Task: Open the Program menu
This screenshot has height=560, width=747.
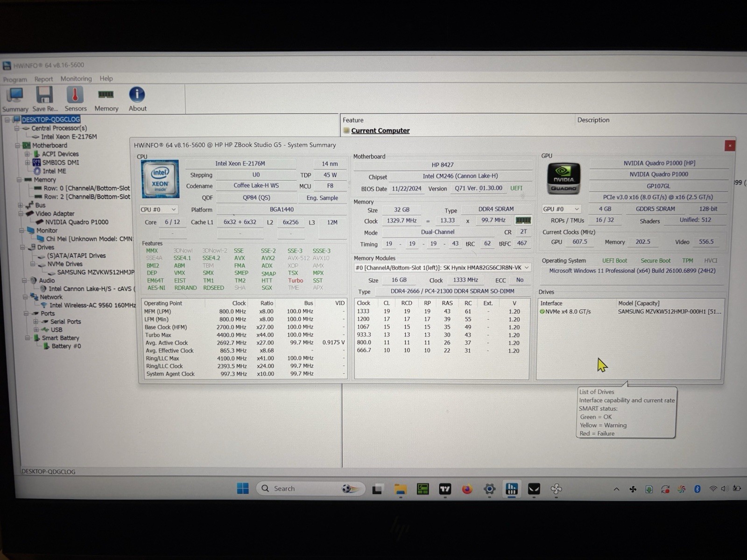Action: click(15, 79)
